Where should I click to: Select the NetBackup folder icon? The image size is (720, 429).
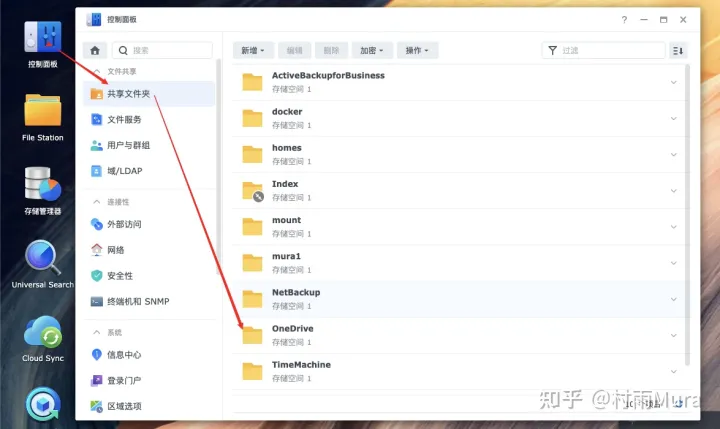[252, 299]
